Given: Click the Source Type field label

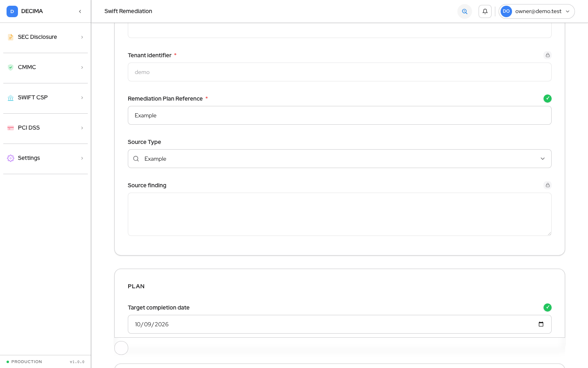Looking at the screenshot, I should pos(145,142).
